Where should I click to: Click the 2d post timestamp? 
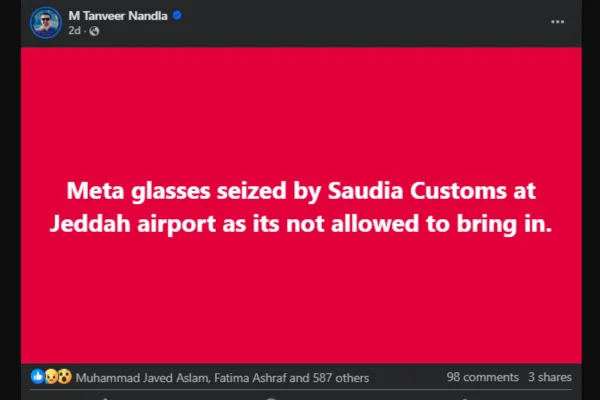[74, 31]
